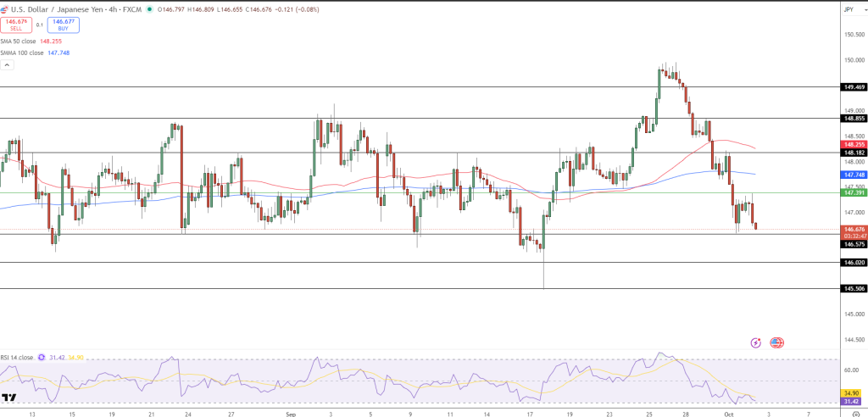
Task: Click the red 148.255 SMA price label
Action: (x=853, y=145)
